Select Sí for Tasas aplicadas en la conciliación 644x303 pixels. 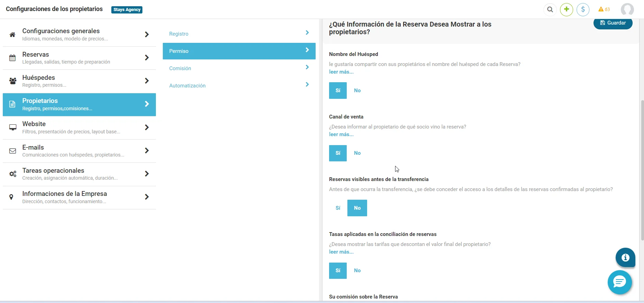click(x=338, y=271)
